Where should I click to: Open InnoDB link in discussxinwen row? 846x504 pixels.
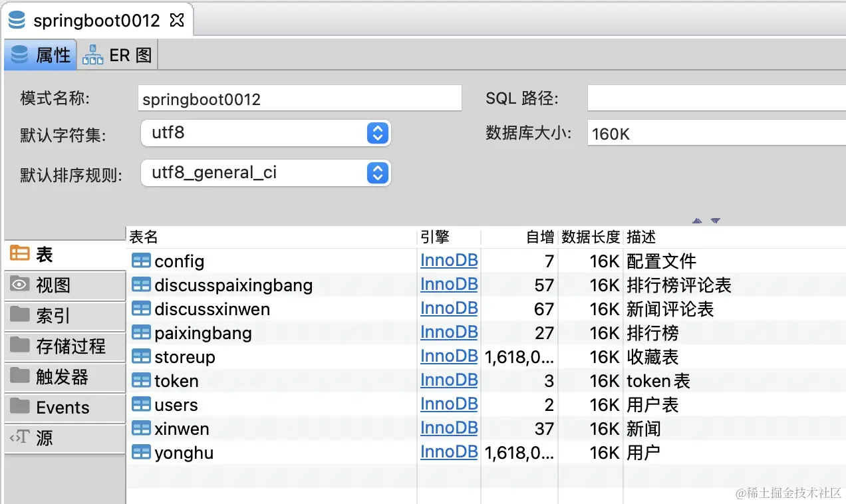click(x=449, y=309)
